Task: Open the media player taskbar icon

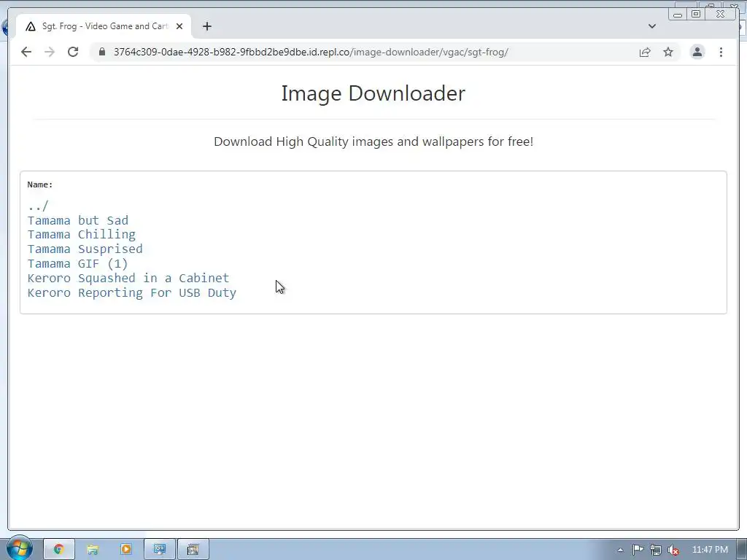Action: point(125,550)
